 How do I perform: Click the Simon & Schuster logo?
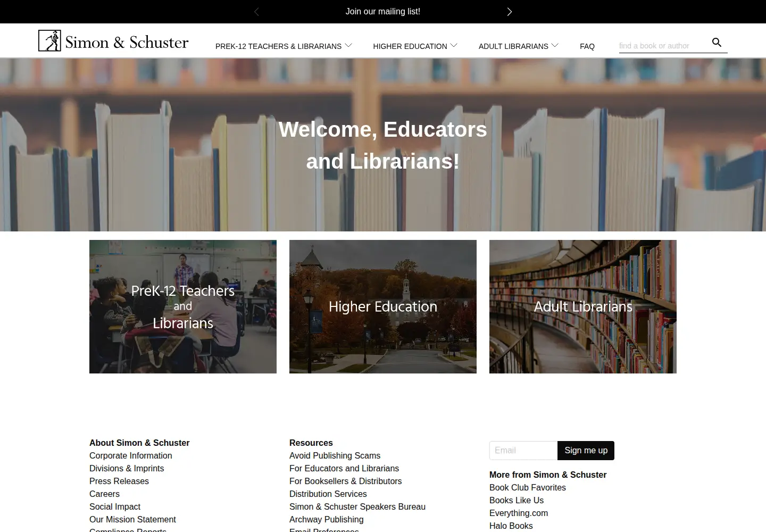click(113, 41)
